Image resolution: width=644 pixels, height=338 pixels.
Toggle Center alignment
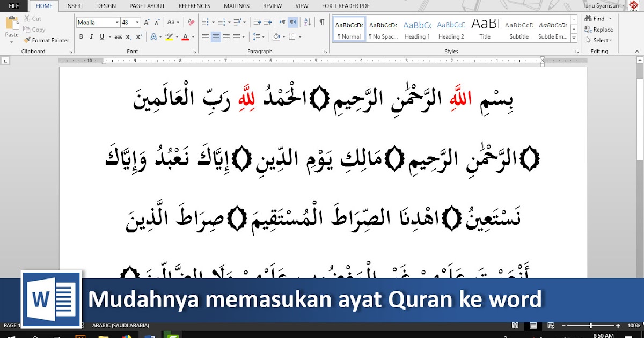point(216,37)
